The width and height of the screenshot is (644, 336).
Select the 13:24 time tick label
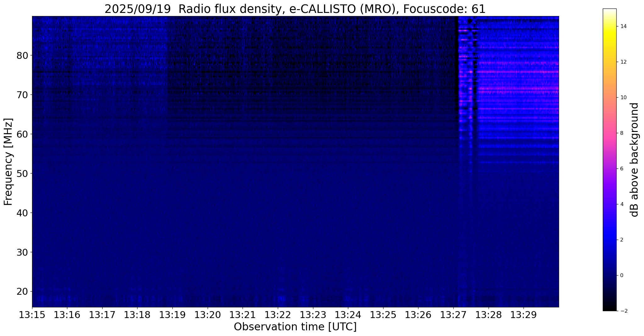point(348,315)
